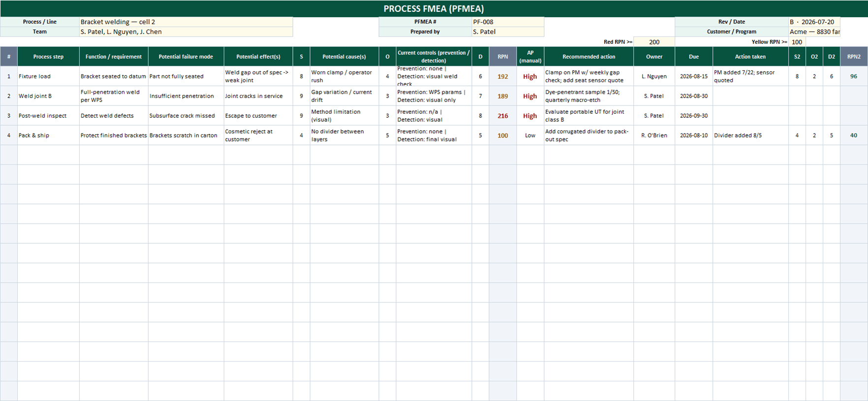Select the RPN2 value 40
Viewport: 868px width, 401px height.
point(854,135)
